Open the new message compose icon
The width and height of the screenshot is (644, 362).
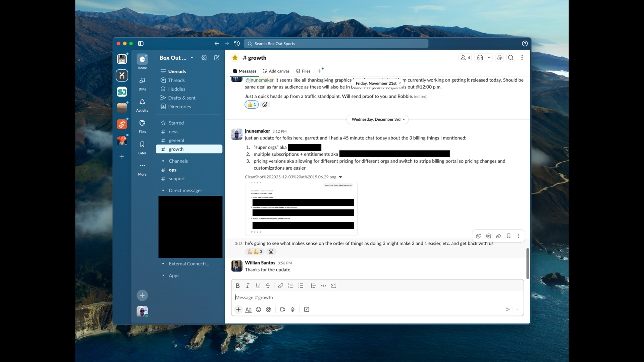217,58
